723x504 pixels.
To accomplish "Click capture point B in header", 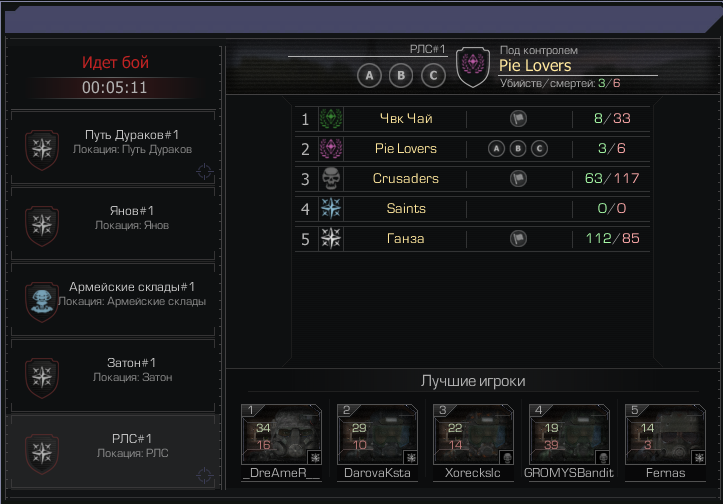I will pyautogui.click(x=401, y=76).
